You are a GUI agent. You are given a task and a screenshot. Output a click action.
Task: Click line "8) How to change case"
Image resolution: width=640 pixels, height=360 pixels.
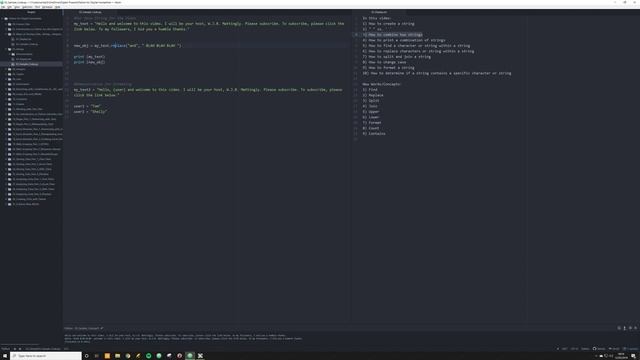click(x=384, y=62)
